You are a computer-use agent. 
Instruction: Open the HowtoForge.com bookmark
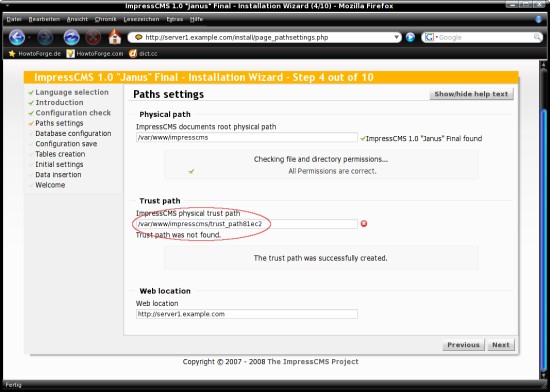pos(95,54)
